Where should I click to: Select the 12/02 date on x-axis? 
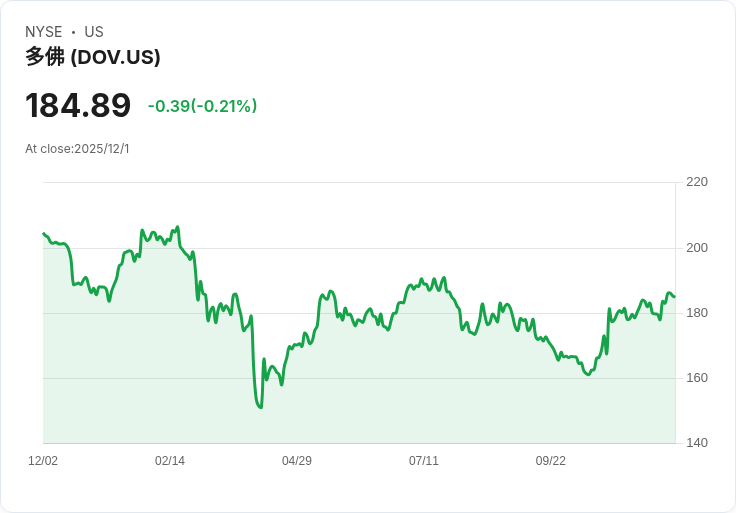pos(43,461)
